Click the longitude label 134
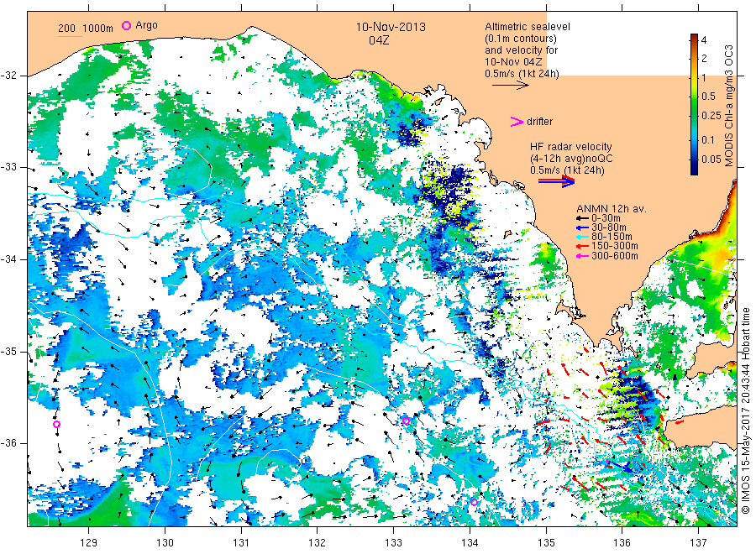 pos(470,543)
